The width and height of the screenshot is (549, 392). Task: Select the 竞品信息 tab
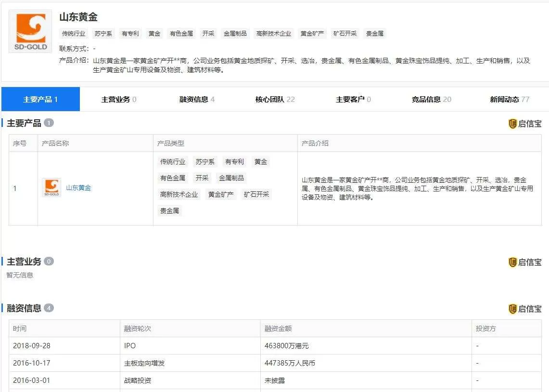coord(431,100)
